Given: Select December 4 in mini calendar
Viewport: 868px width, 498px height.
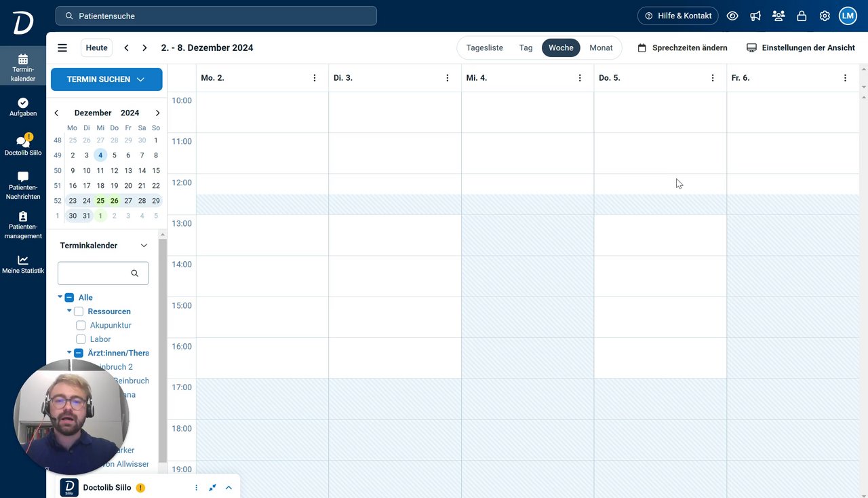Looking at the screenshot, I should 100,155.
